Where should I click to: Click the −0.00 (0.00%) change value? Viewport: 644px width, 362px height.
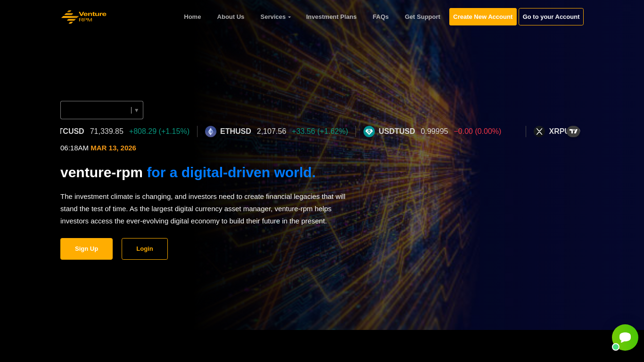[x=478, y=132]
